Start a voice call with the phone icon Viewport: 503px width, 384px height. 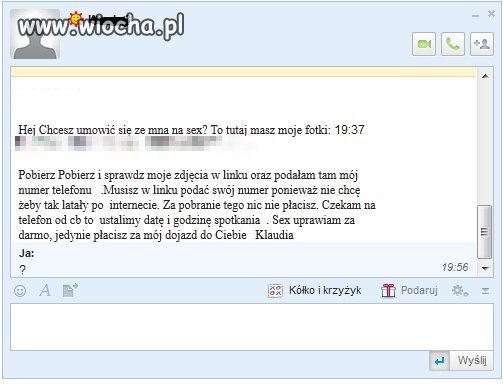(453, 44)
